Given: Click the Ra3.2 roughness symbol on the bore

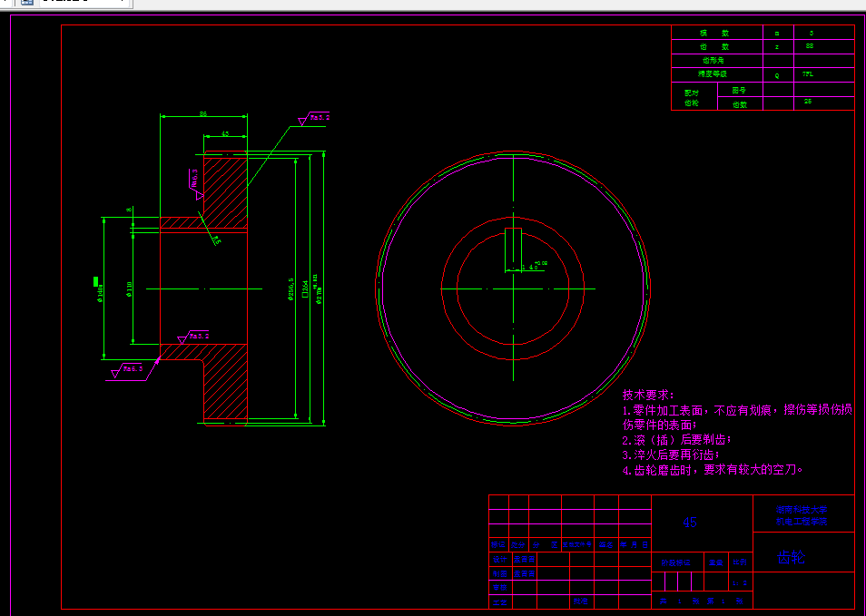Looking at the screenshot, I should point(192,337).
